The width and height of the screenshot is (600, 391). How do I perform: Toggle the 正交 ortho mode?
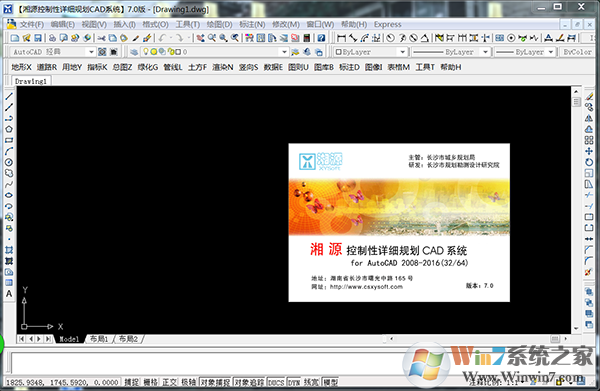169,382
